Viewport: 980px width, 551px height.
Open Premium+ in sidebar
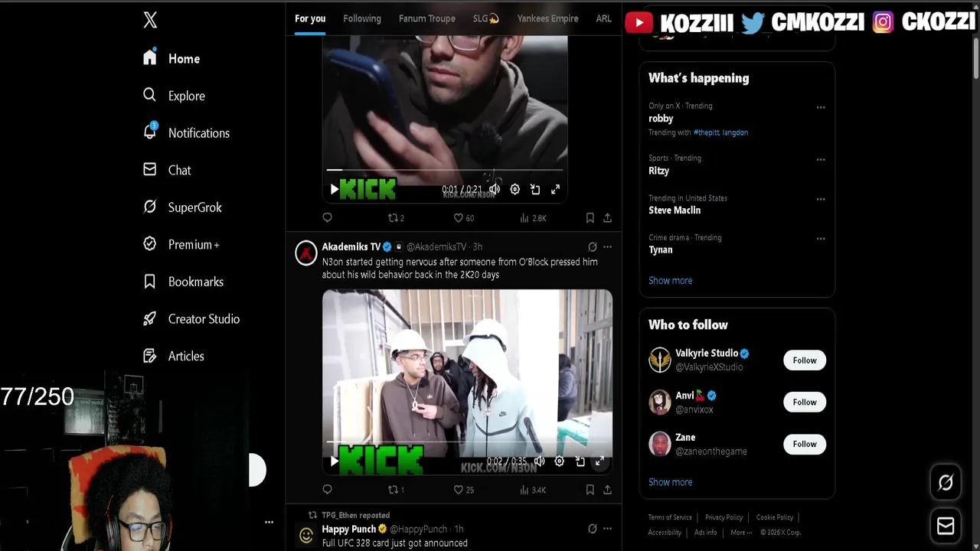181,245
